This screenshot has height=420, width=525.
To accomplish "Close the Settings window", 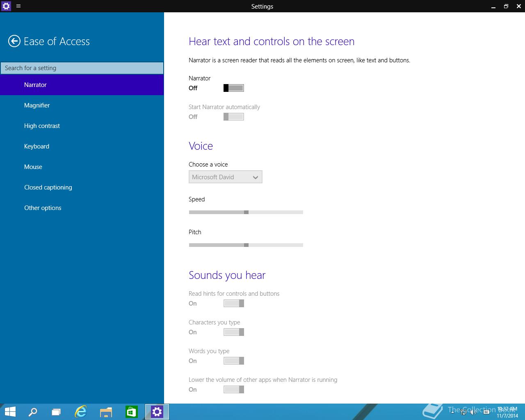I will coord(518,6).
